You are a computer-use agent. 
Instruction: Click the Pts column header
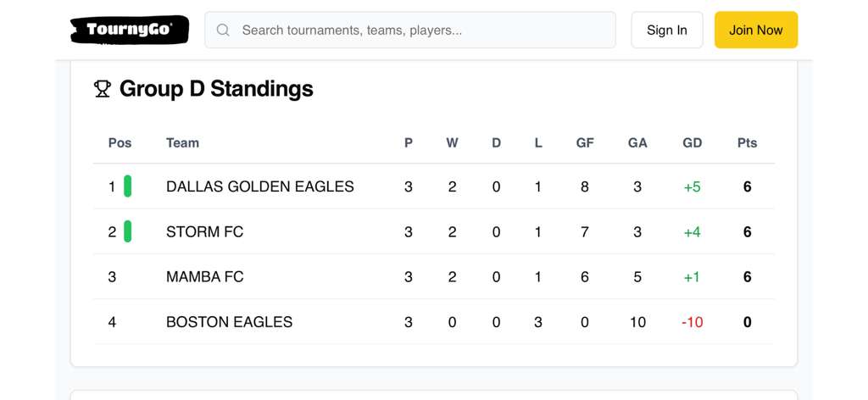click(x=747, y=142)
